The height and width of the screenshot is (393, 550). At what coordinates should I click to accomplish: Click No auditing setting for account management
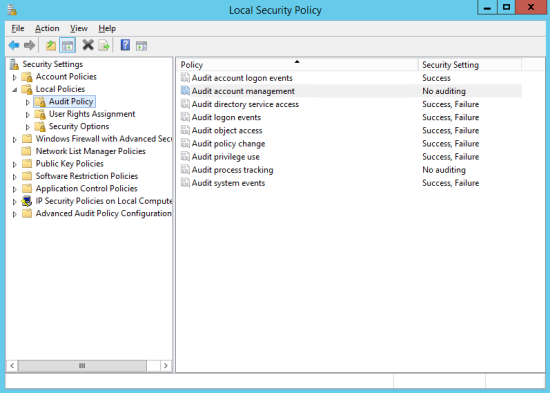point(444,91)
